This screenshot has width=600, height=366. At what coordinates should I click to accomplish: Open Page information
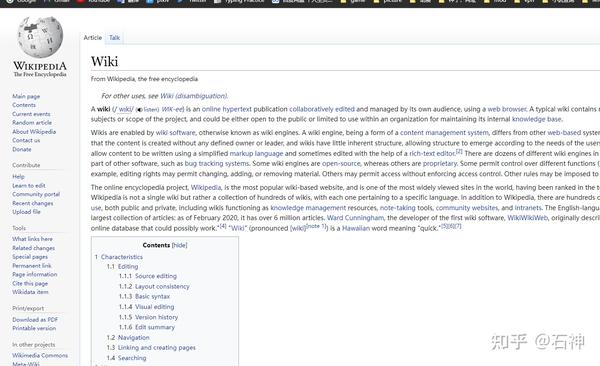(34, 274)
